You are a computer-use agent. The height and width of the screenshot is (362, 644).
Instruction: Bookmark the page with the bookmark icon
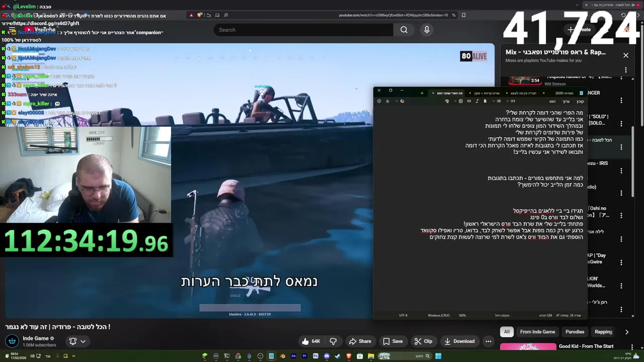click(463, 15)
